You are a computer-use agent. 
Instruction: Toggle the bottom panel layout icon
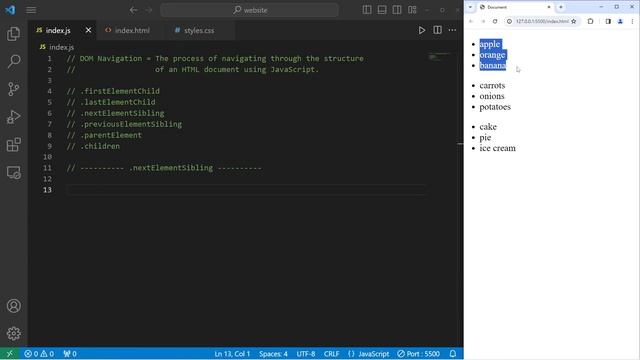382,10
